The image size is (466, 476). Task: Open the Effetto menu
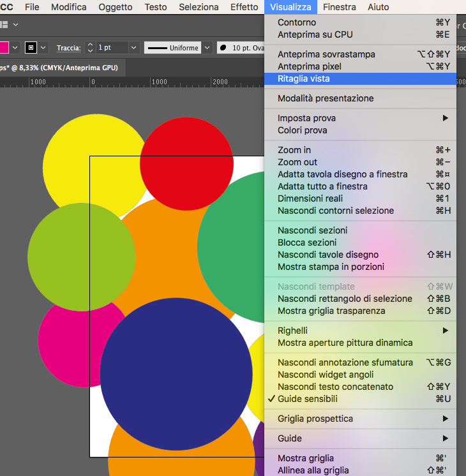[244, 7]
